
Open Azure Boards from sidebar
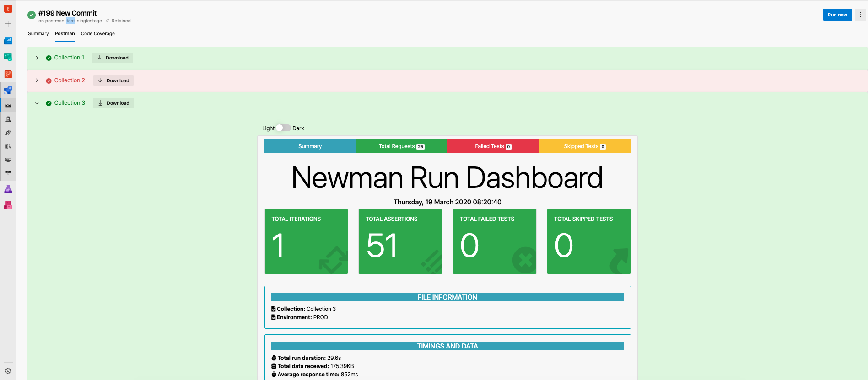pos(8,57)
